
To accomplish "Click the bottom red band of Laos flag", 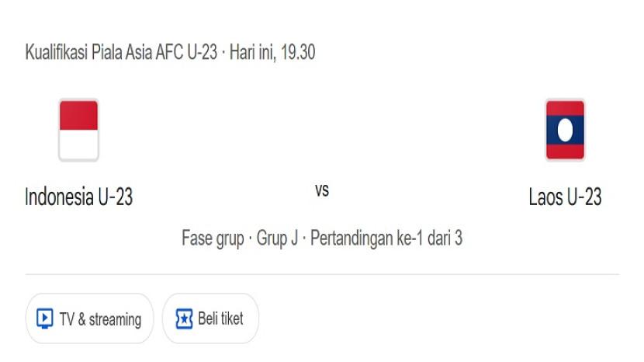I will [x=565, y=151].
